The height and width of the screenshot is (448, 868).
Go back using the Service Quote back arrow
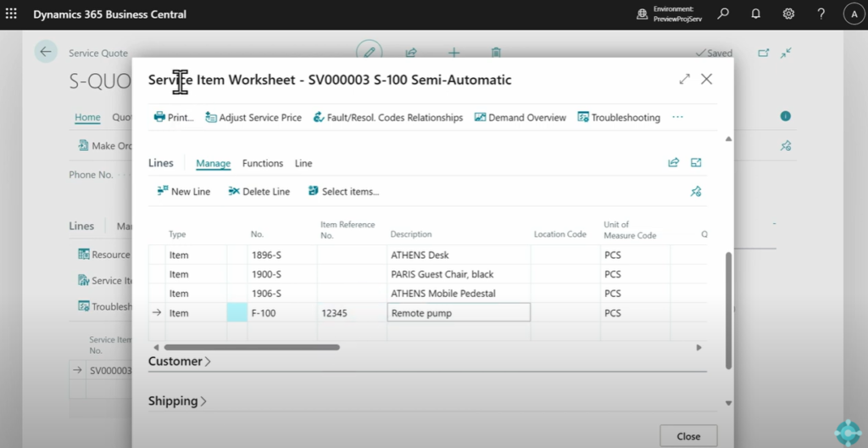(x=46, y=52)
